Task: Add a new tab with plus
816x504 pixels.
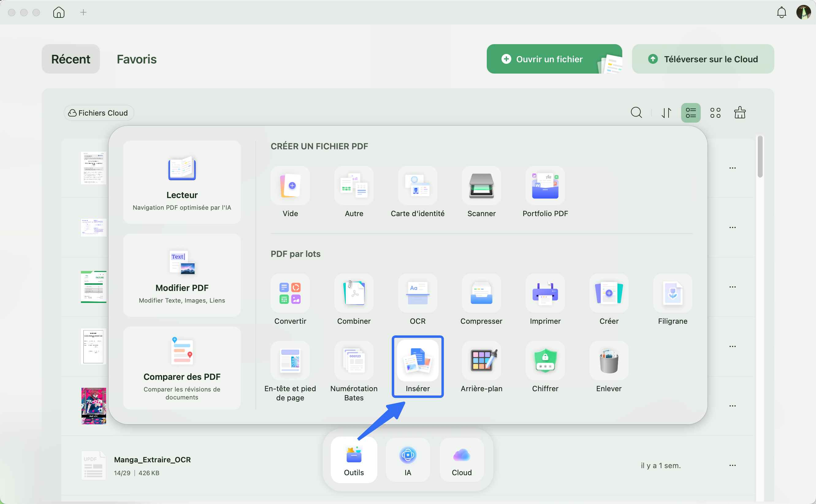Action: (x=83, y=12)
